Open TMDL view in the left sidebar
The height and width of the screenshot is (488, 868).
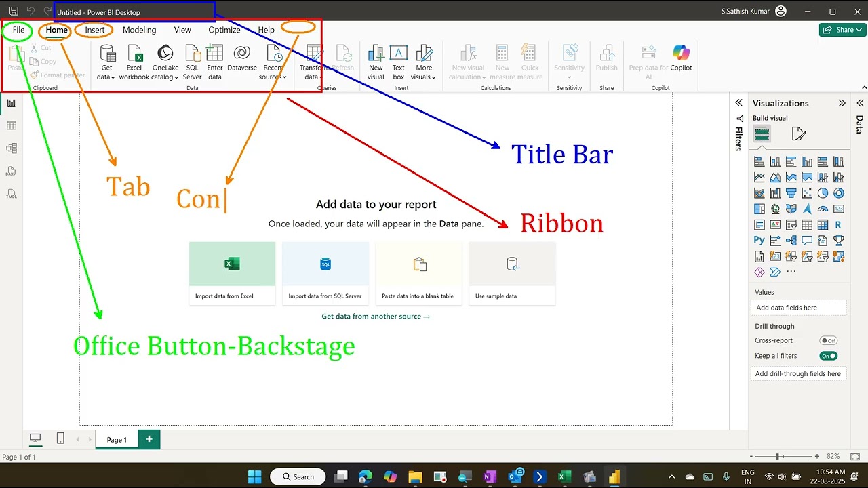12,194
